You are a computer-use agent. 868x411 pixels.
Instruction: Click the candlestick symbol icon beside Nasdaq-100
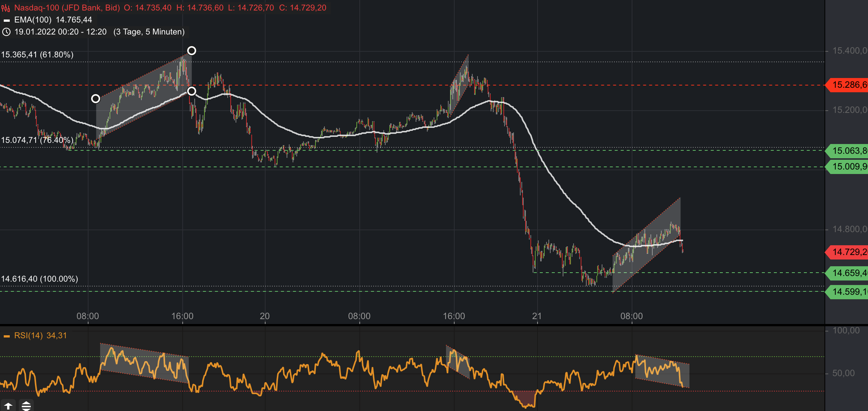(x=5, y=7)
